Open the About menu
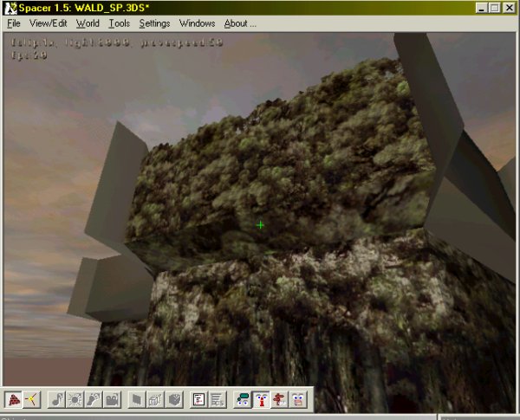The height and width of the screenshot is (420, 520). (x=240, y=23)
